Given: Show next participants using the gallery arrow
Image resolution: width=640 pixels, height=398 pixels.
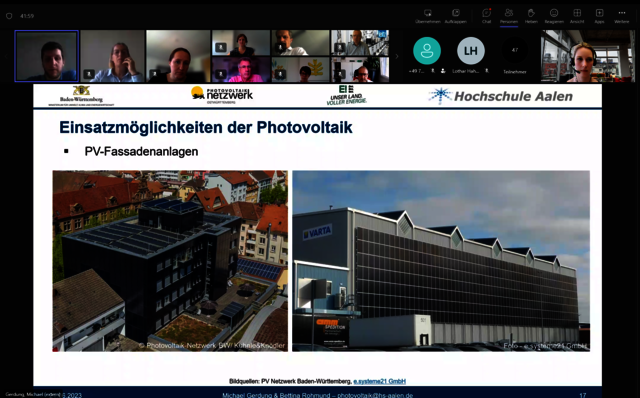Looking at the screenshot, I should (396, 56).
